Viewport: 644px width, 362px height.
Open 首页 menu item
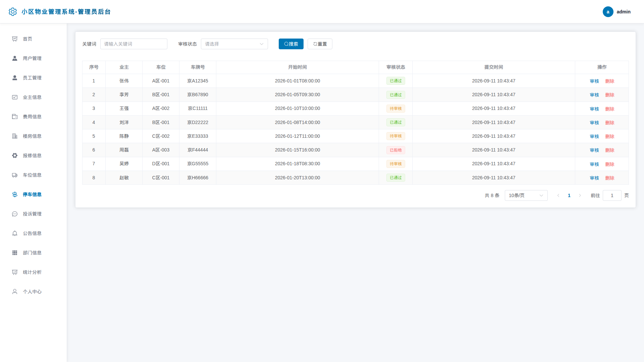tap(34, 39)
